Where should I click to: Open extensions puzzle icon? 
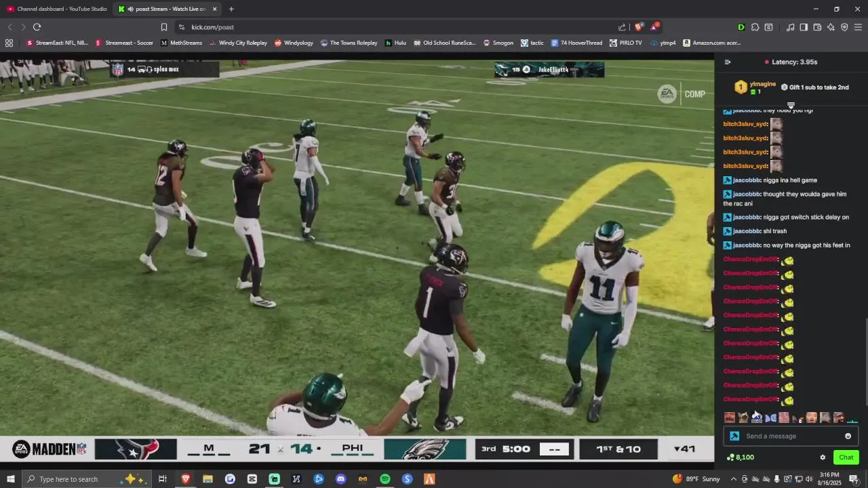click(755, 27)
